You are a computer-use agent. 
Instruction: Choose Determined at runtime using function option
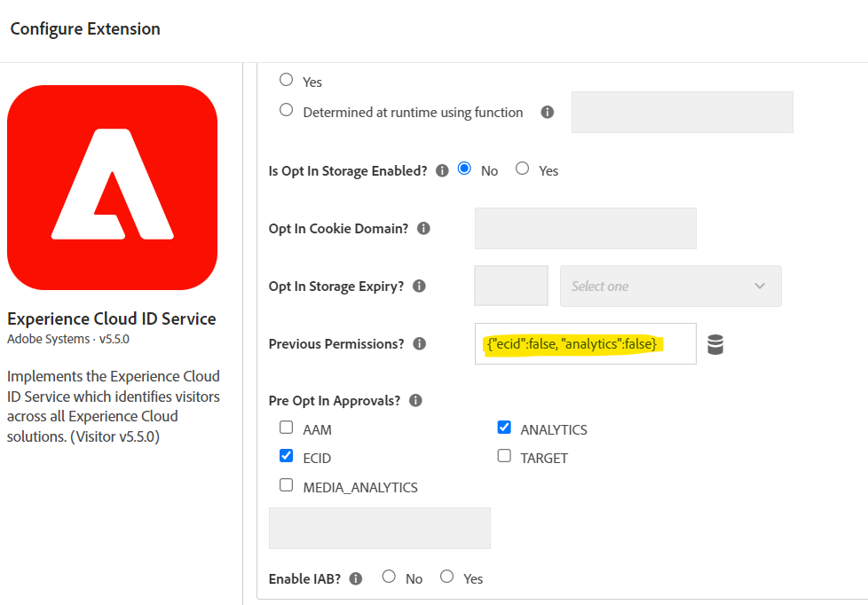(285, 109)
